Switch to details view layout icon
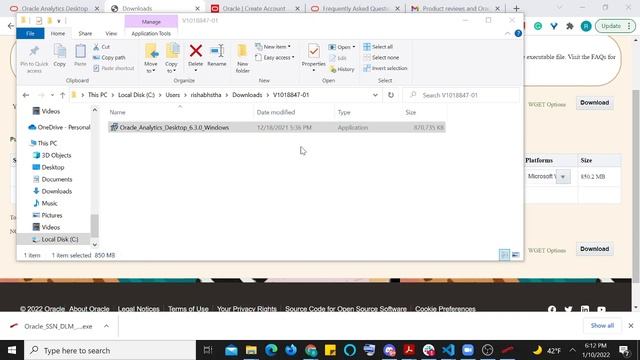The width and height of the screenshot is (640, 360). point(504,255)
